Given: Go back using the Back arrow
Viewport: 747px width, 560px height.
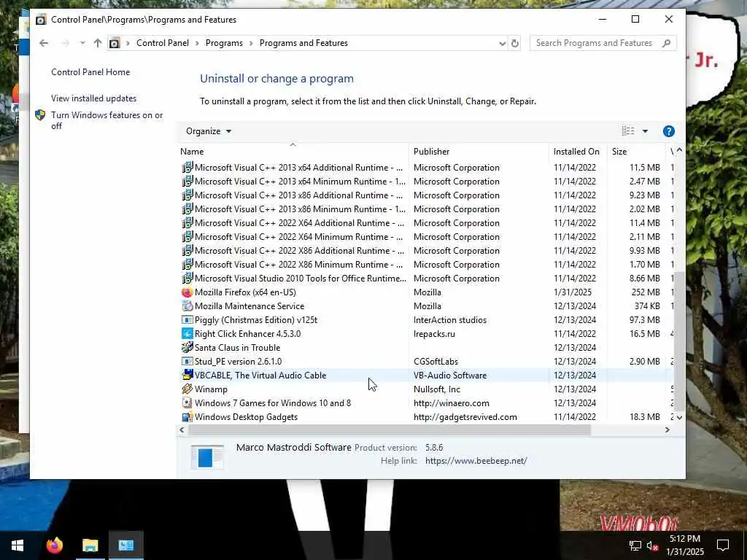Looking at the screenshot, I should pyautogui.click(x=44, y=43).
